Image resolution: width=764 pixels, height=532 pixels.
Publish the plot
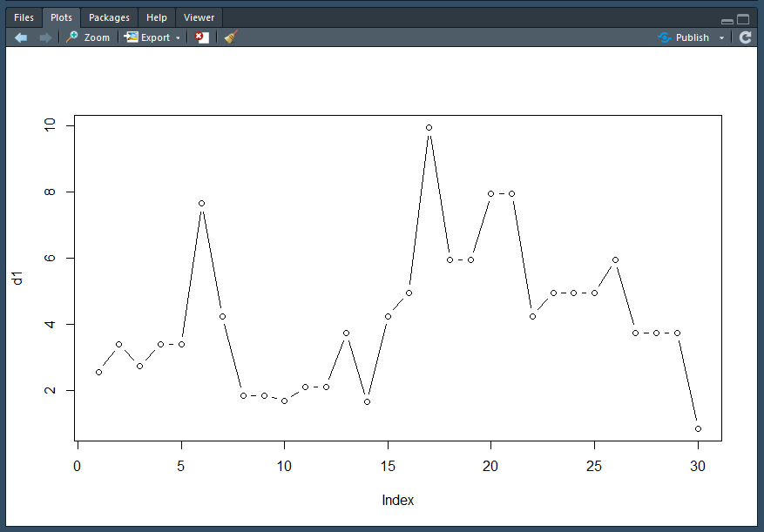pos(684,37)
